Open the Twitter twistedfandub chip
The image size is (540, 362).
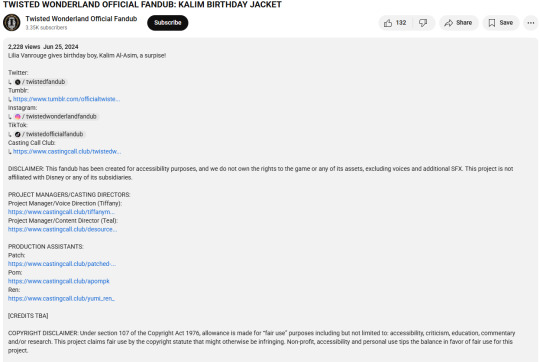point(40,82)
